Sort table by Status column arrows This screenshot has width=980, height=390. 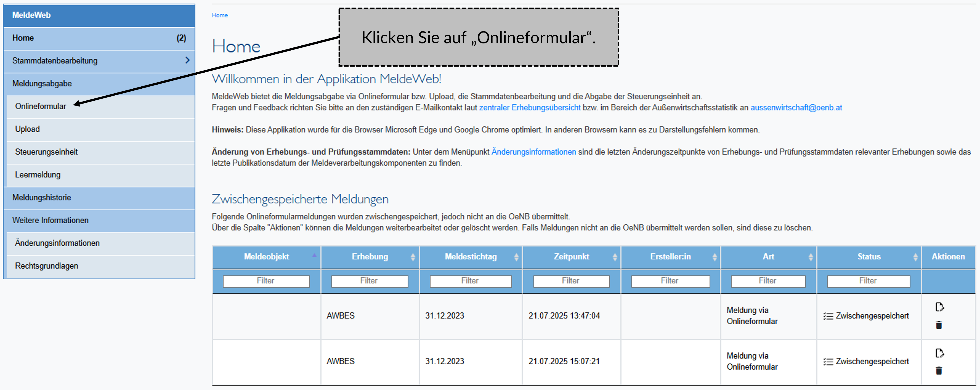(x=915, y=257)
